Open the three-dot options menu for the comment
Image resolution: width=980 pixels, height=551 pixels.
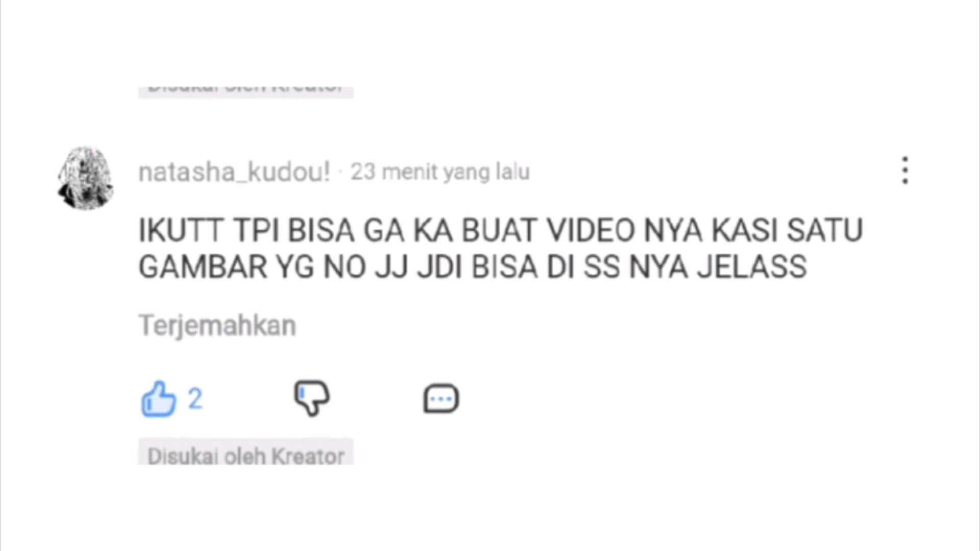(905, 170)
